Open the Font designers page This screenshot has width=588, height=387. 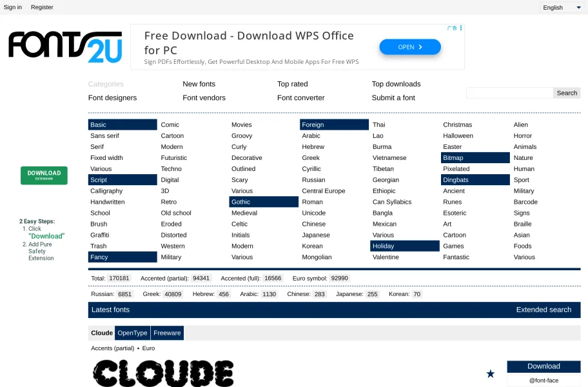click(x=112, y=98)
